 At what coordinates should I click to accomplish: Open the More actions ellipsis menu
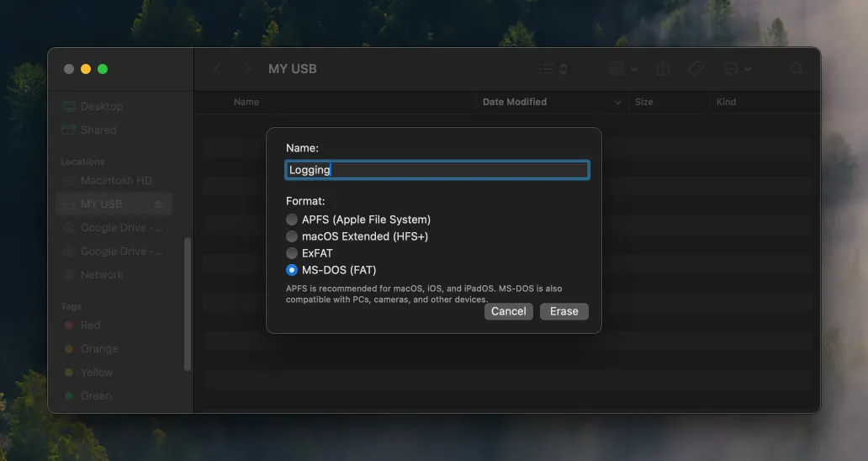click(738, 69)
